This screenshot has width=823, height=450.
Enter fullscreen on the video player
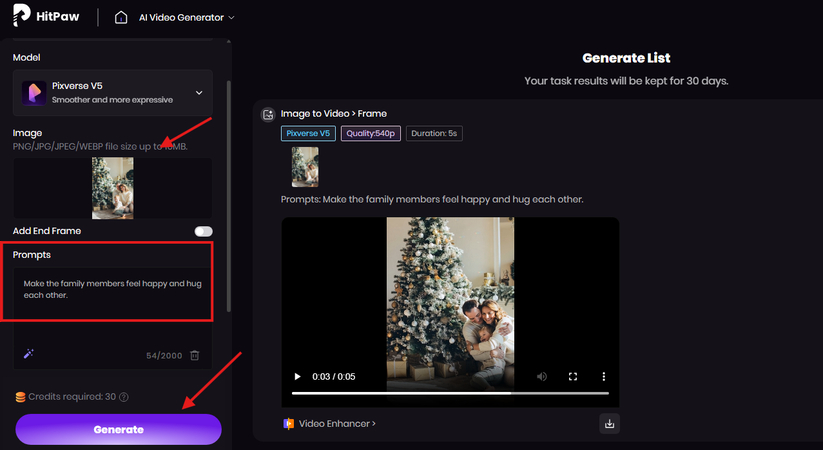573,376
